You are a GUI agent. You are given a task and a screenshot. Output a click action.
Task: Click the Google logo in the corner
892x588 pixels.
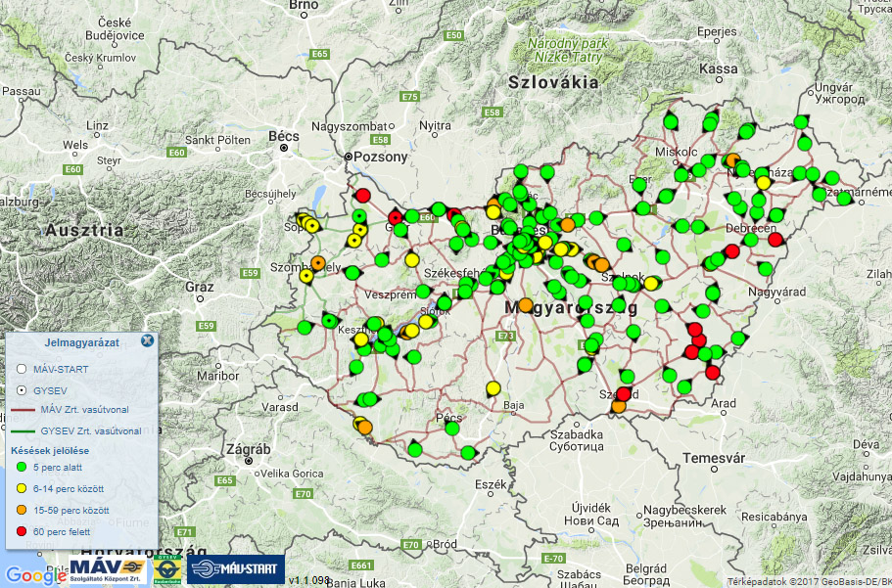click(x=34, y=574)
